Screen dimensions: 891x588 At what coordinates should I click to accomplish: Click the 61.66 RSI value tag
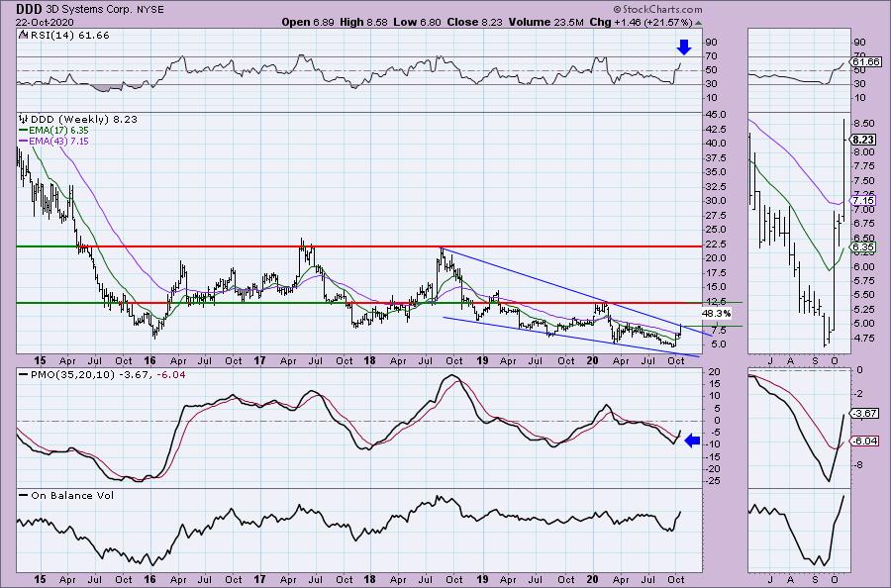[867, 62]
